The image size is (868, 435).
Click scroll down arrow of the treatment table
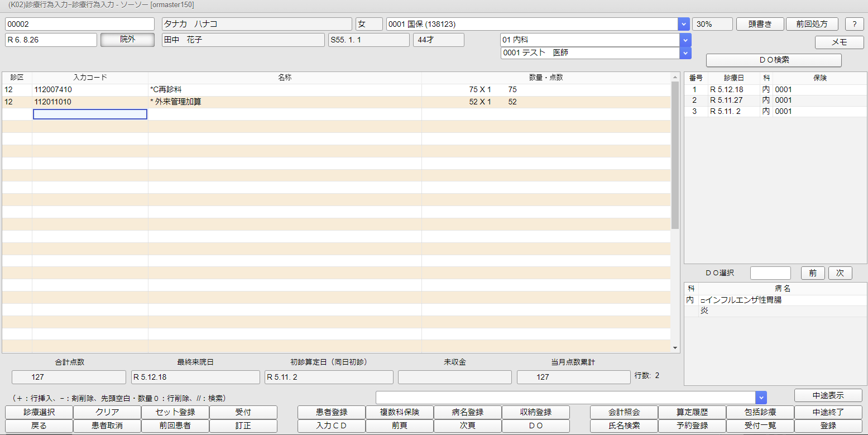coord(675,347)
